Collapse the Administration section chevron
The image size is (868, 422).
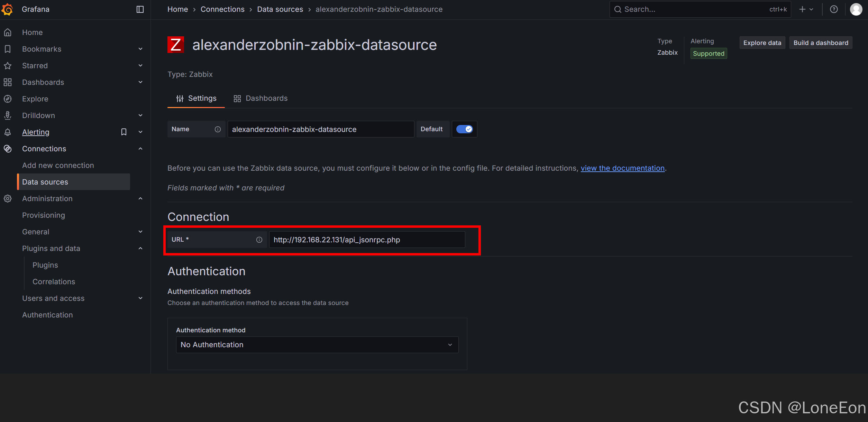coord(140,198)
